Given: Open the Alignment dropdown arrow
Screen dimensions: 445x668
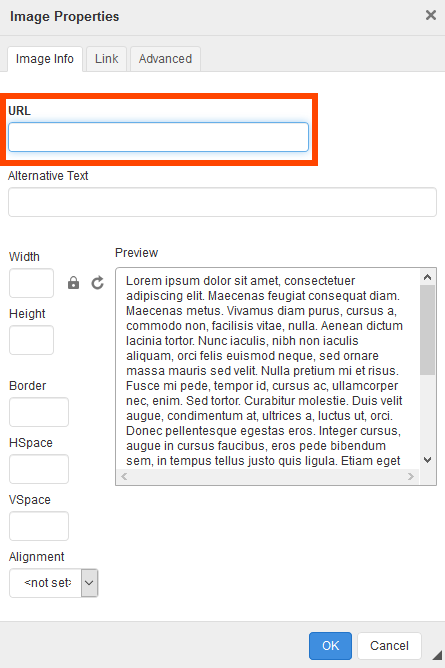Looking at the screenshot, I should 89,582.
